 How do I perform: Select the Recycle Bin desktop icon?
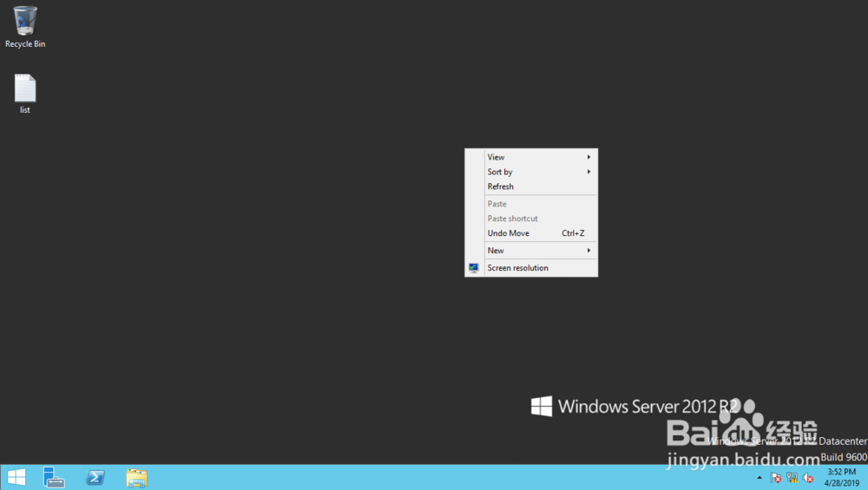[25, 27]
